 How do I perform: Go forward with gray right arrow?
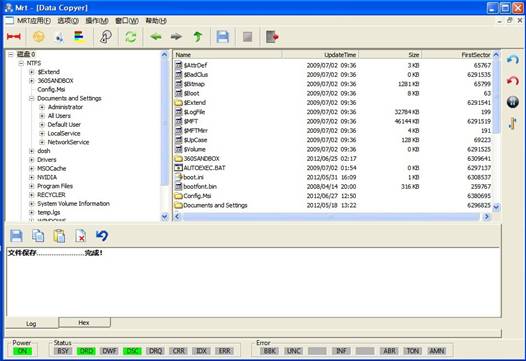click(176, 37)
